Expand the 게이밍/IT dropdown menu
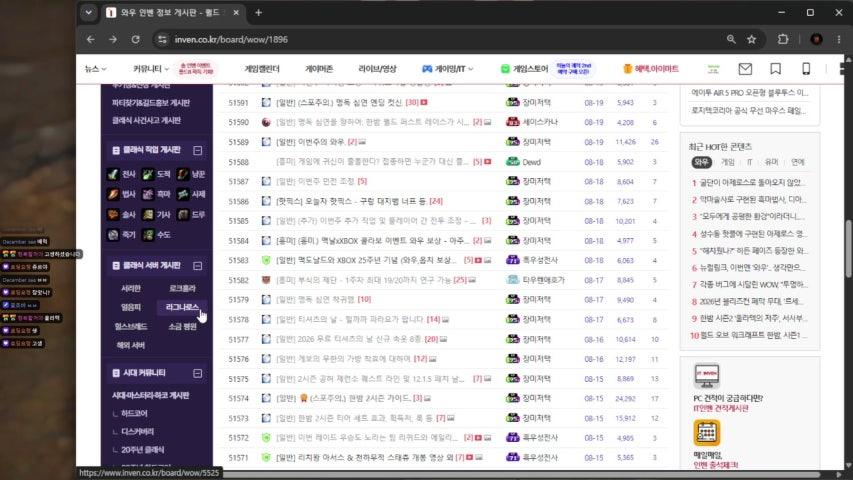The image size is (853, 480). (448, 69)
